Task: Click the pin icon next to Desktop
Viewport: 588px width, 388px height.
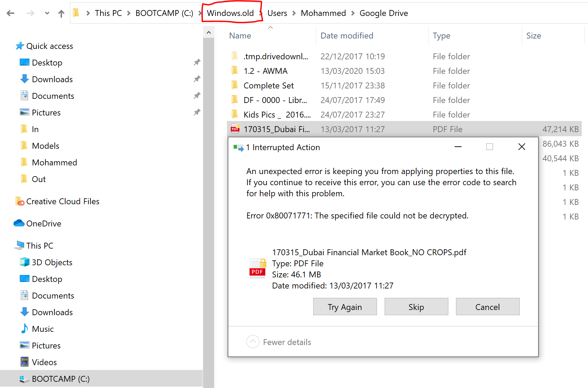Action: click(197, 62)
